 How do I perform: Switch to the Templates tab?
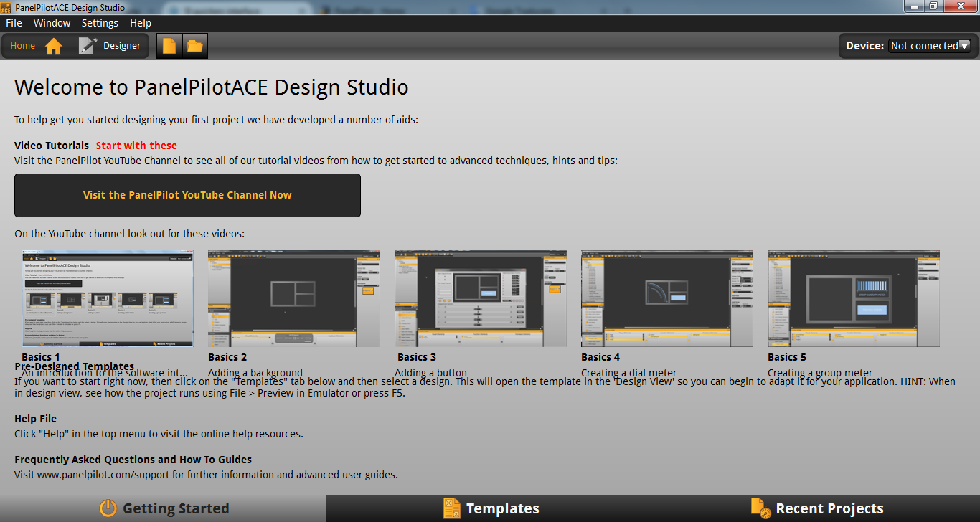pyautogui.click(x=490, y=508)
